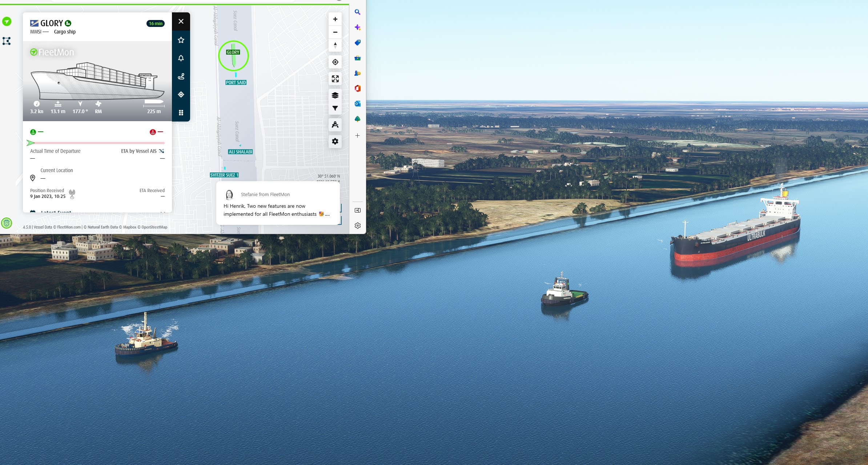Open browser sidebar settings gear

click(x=358, y=226)
